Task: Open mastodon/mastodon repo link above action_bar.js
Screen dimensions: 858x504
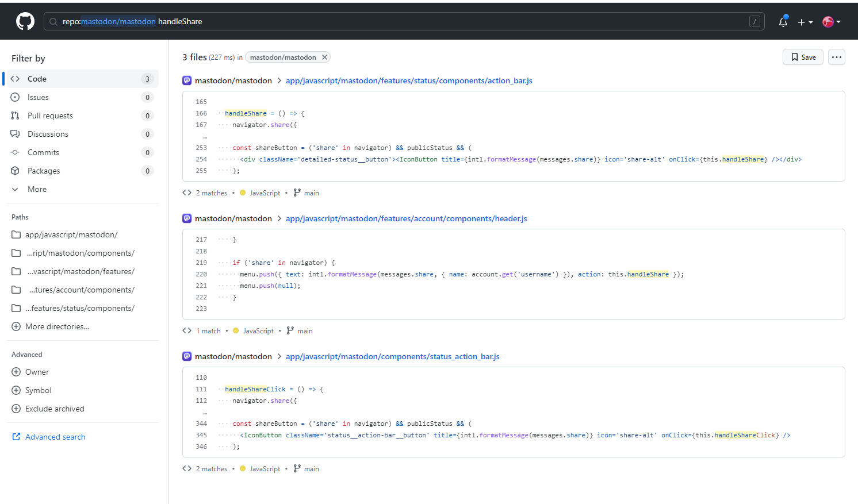Action: [233, 80]
